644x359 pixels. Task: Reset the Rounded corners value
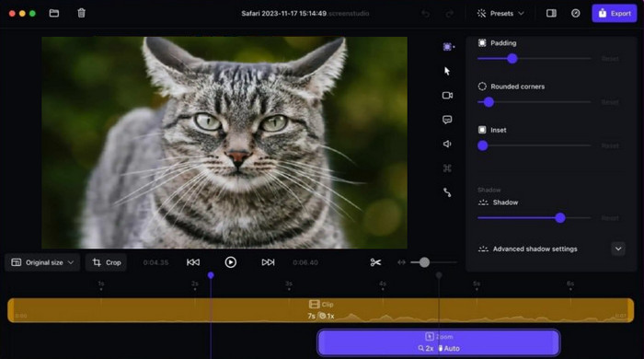[x=610, y=102]
